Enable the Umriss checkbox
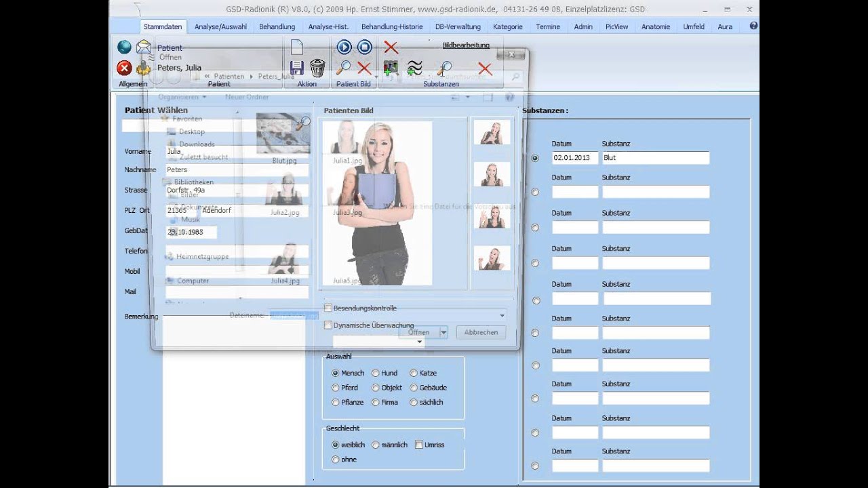Image resolution: width=868 pixels, height=488 pixels. point(419,445)
